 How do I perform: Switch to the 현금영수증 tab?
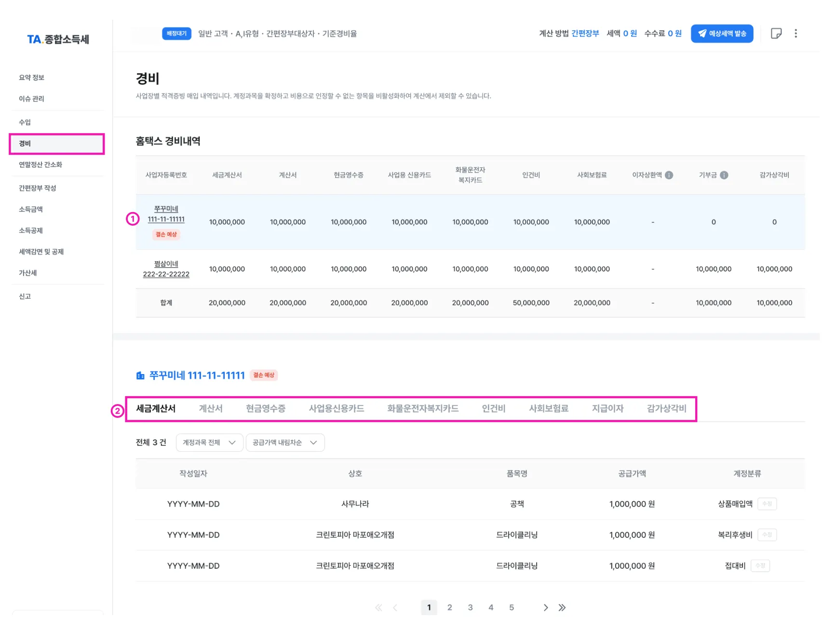pos(266,408)
